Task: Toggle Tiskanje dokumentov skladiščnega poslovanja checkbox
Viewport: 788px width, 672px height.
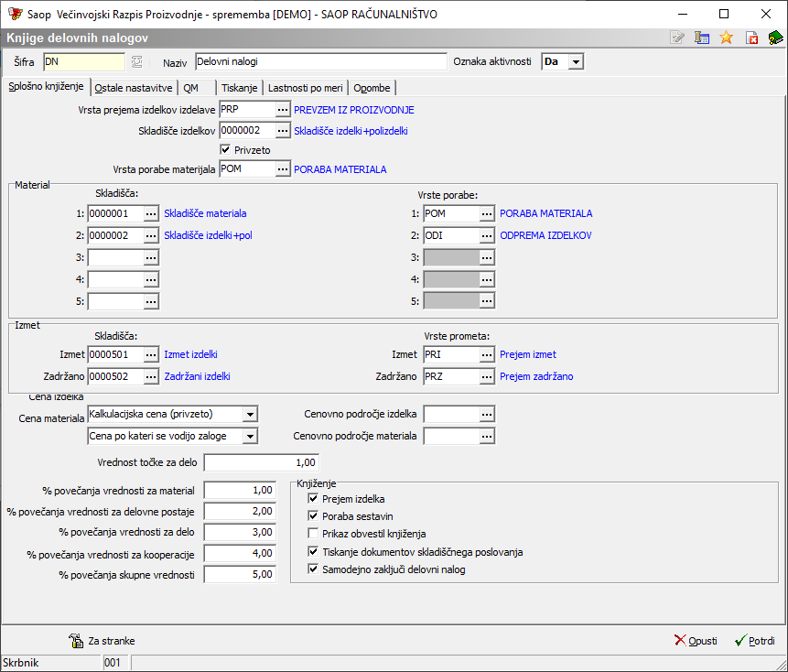Action: coord(313,552)
